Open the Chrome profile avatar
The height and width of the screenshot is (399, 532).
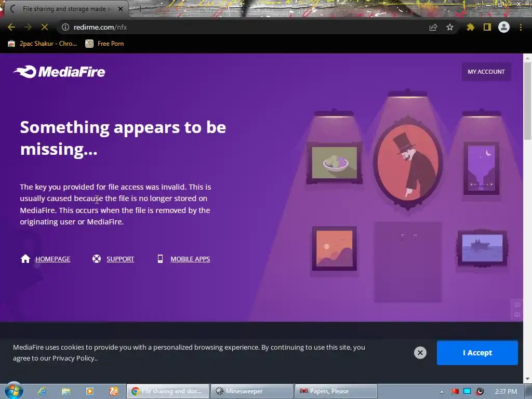tap(504, 27)
